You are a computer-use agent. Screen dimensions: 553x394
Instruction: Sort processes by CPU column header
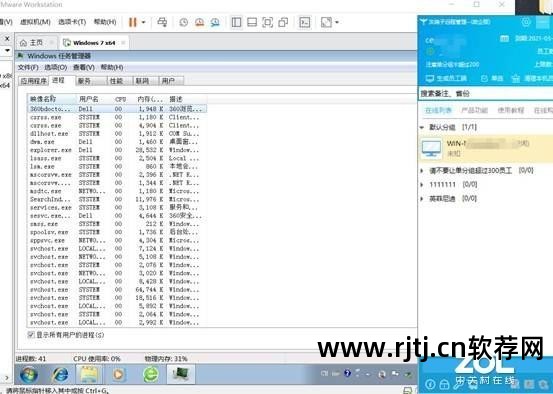click(121, 99)
